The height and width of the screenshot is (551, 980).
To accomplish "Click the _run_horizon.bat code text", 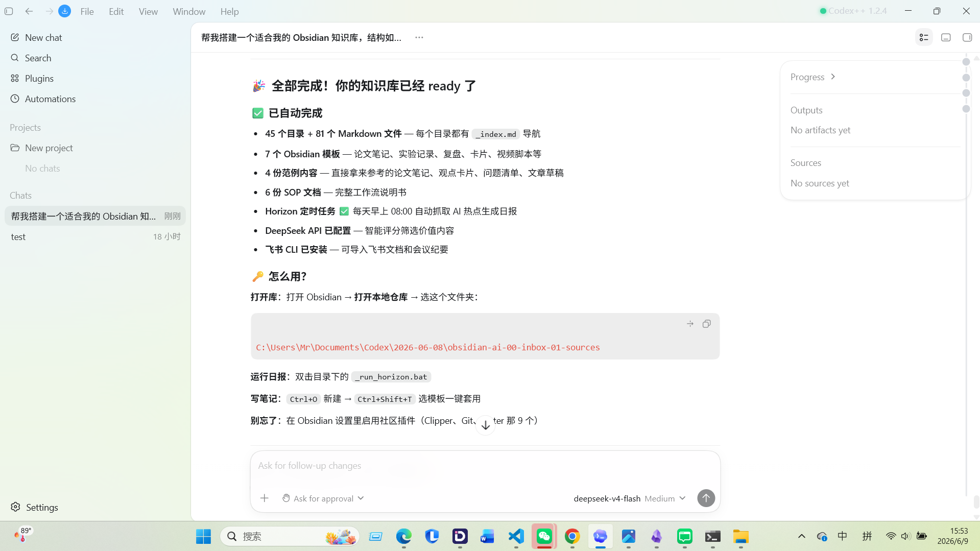I will click(x=391, y=377).
